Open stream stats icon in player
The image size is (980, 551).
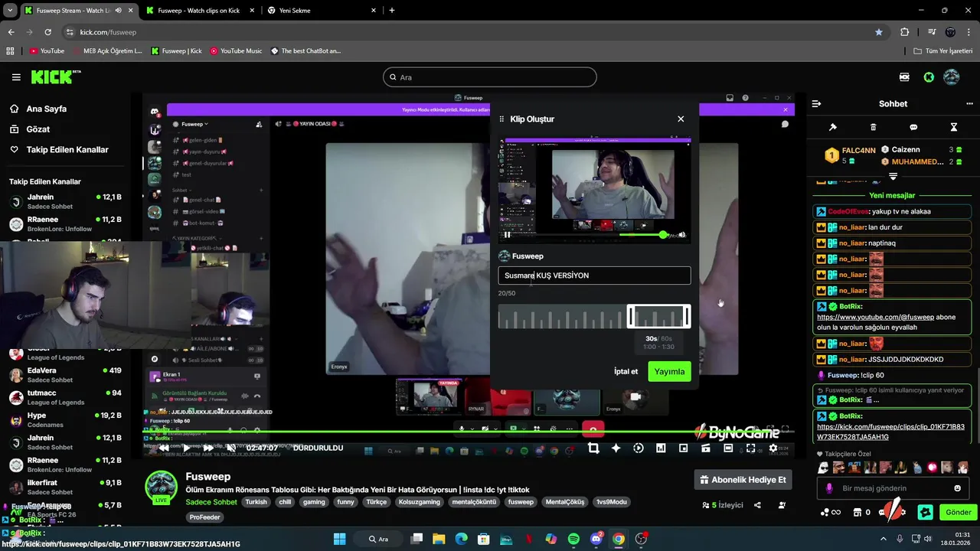coord(661,448)
